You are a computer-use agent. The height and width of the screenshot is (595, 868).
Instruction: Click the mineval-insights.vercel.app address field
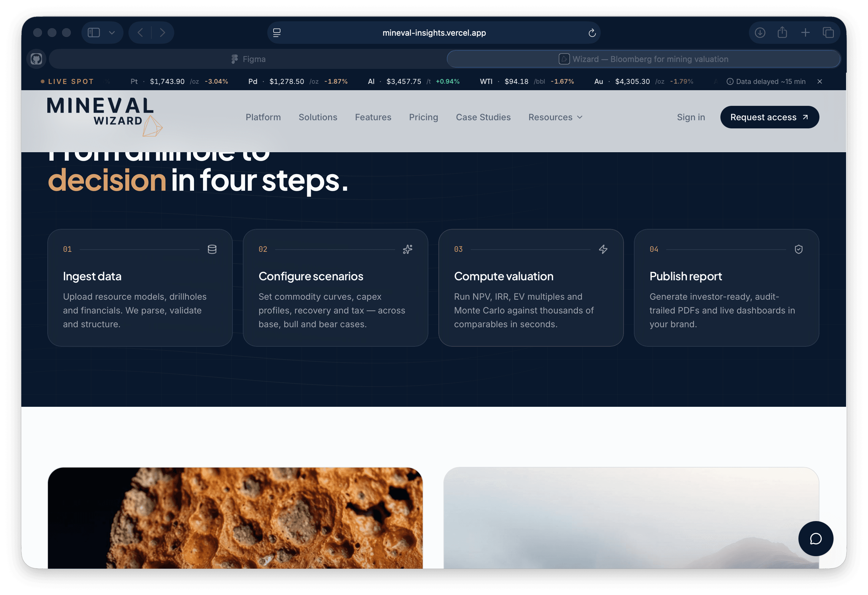tap(434, 33)
